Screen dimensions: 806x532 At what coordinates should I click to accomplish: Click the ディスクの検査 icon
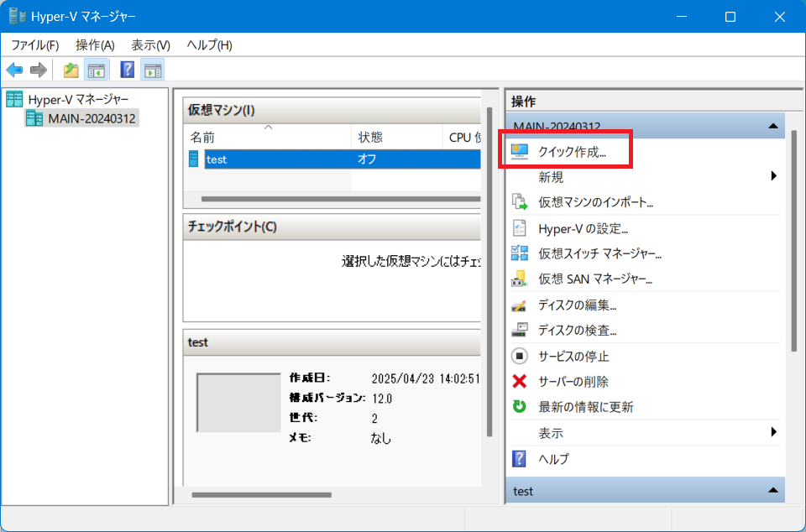[x=520, y=330]
